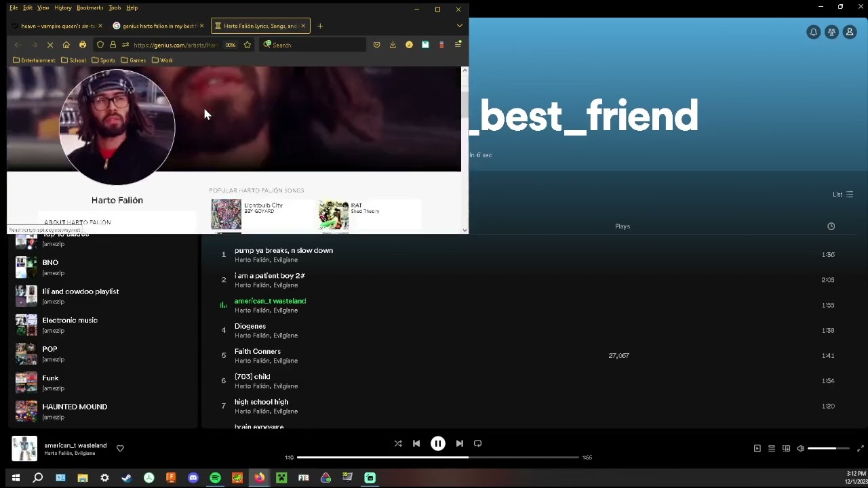Click the now playing album cover thumbnail
Viewport: 868px width, 488px height.
coord(24,449)
